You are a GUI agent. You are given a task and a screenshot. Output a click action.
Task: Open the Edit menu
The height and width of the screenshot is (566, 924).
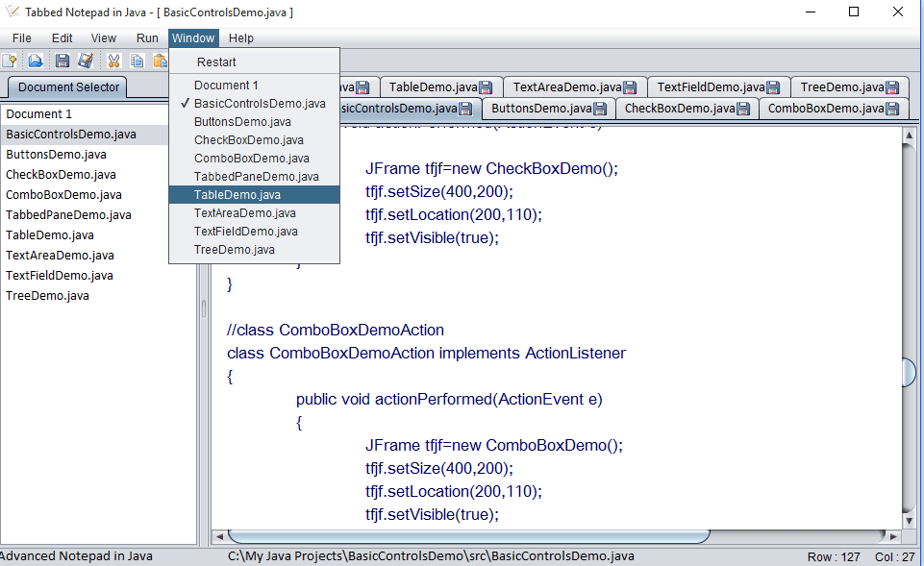pos(62,38)
